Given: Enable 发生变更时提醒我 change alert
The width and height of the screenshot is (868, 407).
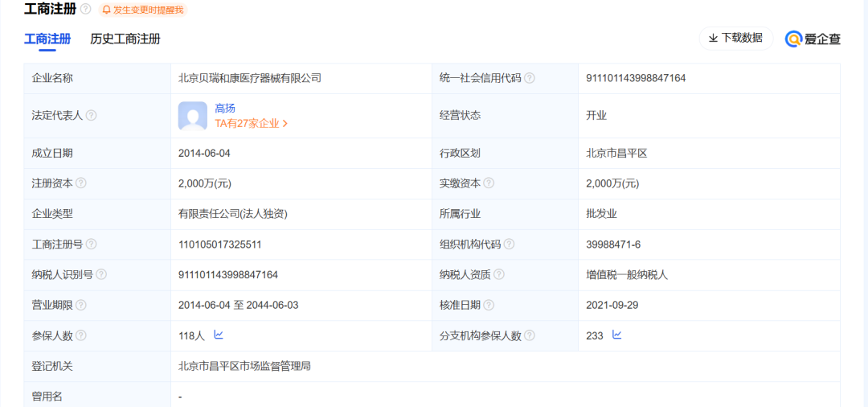Looking at the screenshot, I should 143,10.
